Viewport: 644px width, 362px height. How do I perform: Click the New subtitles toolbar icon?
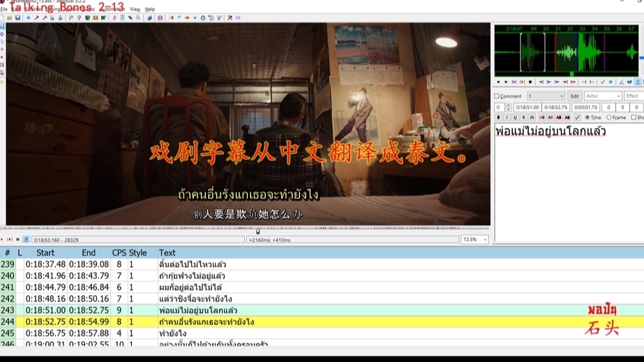point(1,17)
